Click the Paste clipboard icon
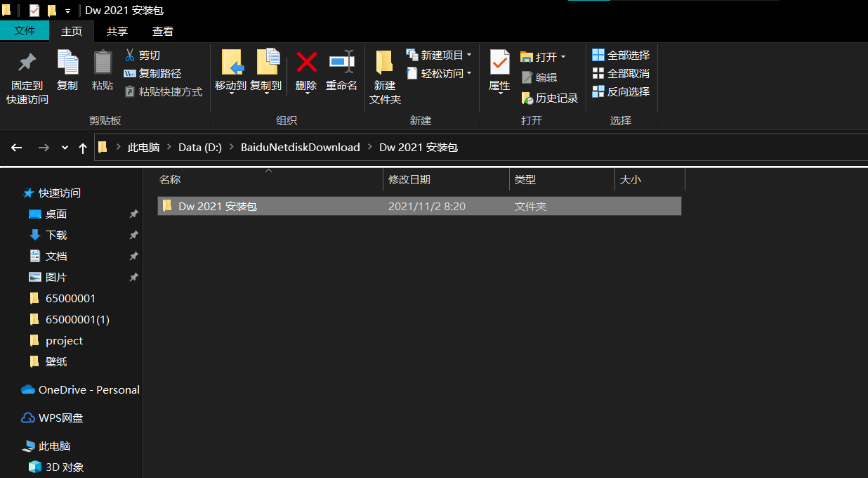 (103, 62)
